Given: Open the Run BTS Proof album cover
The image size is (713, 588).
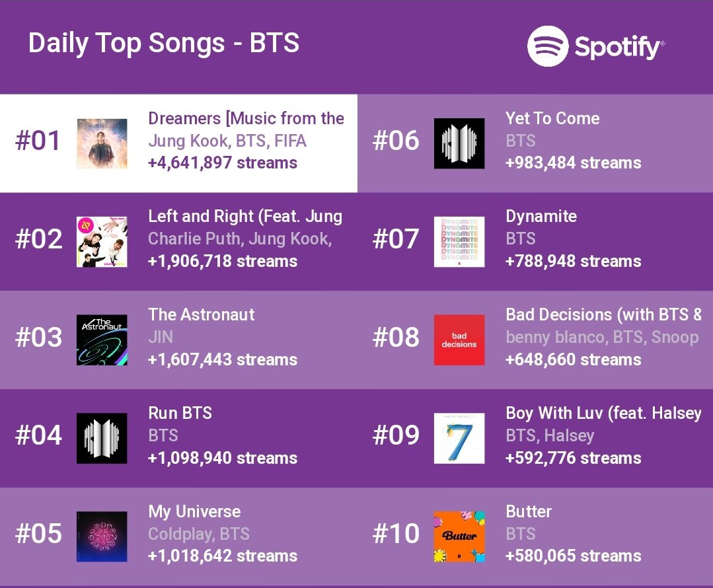Looking at the screenshot, I should [102, 439].
